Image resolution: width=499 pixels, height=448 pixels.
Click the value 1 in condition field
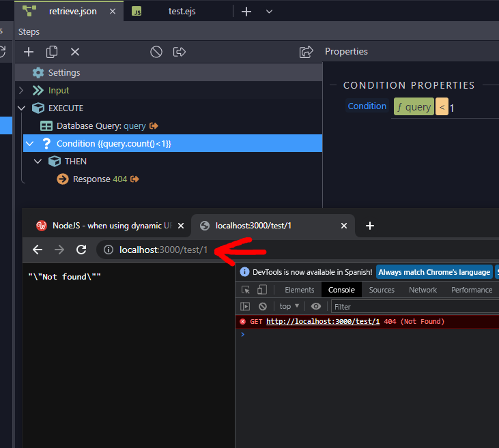(x=452, y=108)
